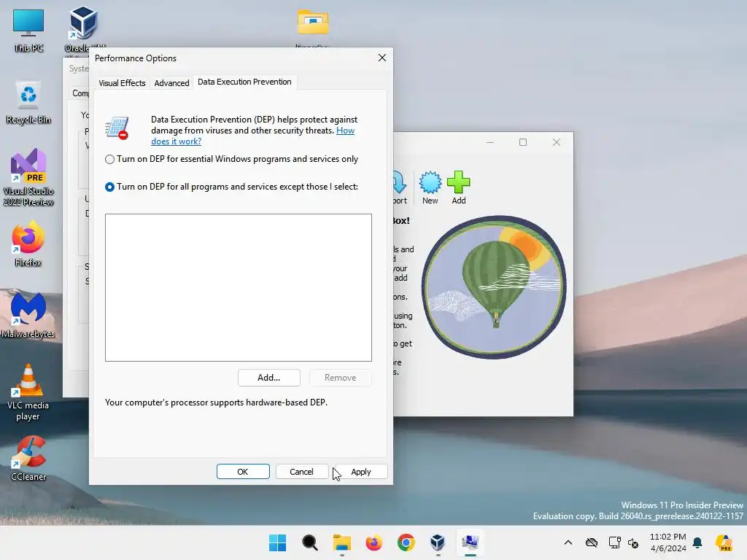Viewport: 747px width, 560px height.
Task: Click the green Add icon in VirtualBox
Action: pyautogui.click(x=459, y=187)
